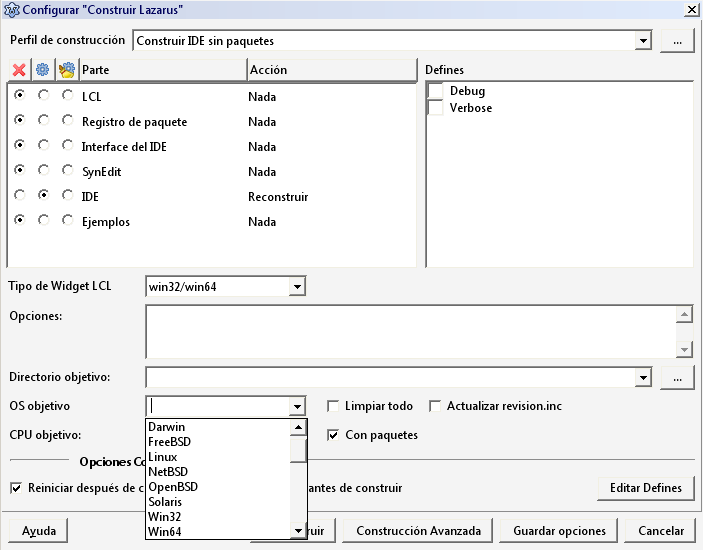The image size is (703, 550).
Task: Click the 'Parte' column header
Action: tap(163, 70)
